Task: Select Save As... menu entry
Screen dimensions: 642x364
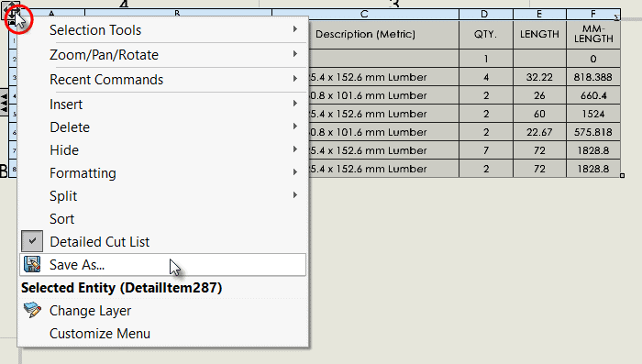Action: [x=163, y=265]
